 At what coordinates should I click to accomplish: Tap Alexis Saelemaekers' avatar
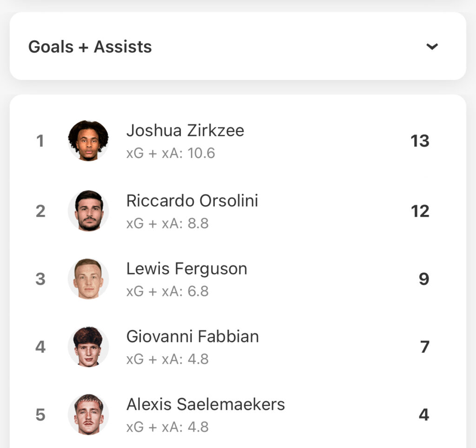click(88, 415)
